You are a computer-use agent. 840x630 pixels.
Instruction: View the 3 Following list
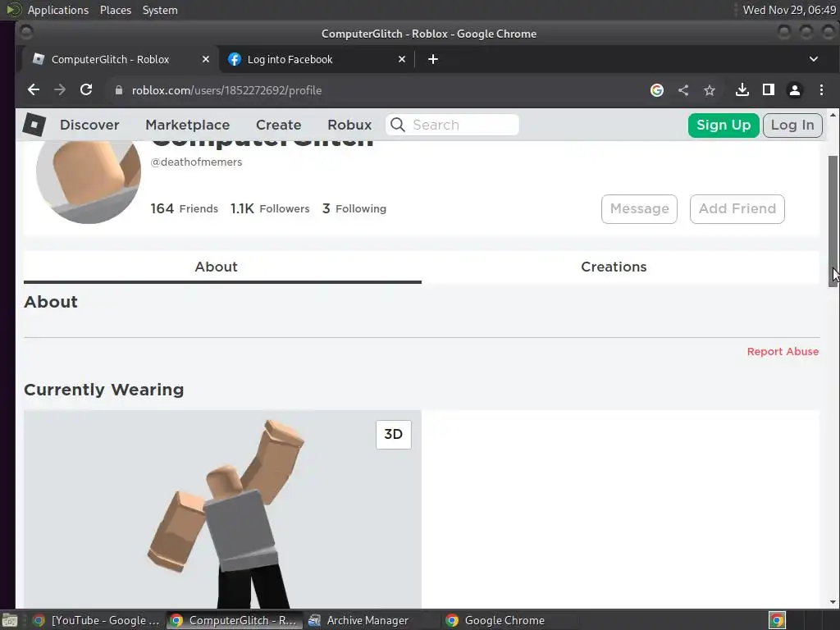pos(354,208)
